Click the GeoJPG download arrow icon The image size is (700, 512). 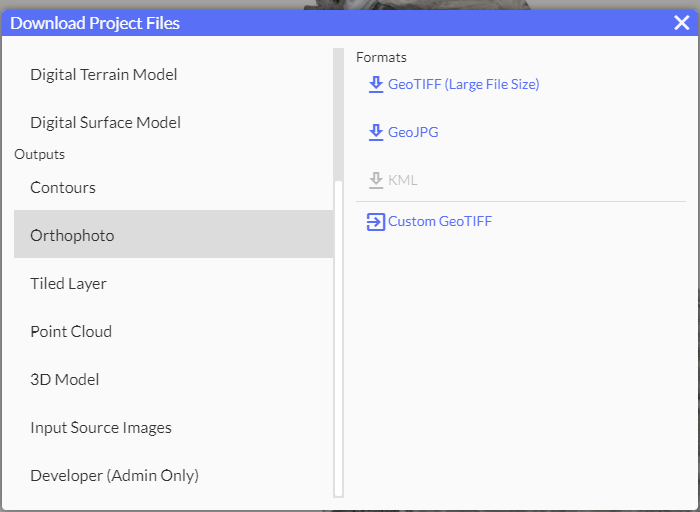tap(376, 132)
